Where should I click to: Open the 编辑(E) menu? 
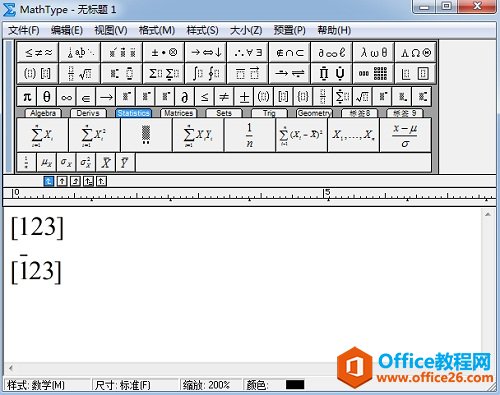pyautogui.click(x=67, y=30)
